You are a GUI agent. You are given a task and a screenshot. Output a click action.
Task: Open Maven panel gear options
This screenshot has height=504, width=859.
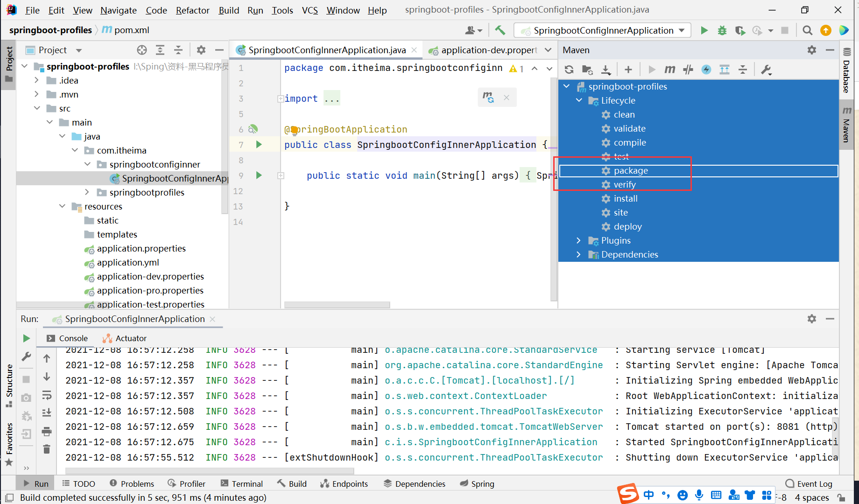[812, 50]
